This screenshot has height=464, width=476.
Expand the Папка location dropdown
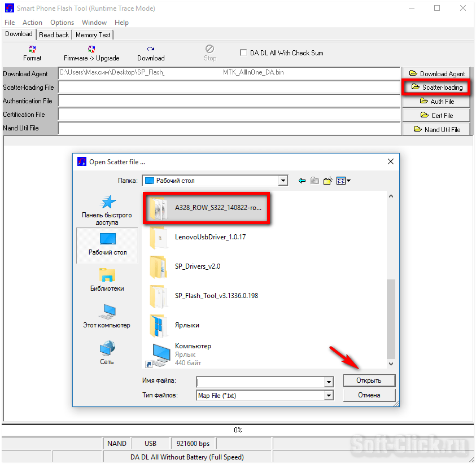point(283,181)
